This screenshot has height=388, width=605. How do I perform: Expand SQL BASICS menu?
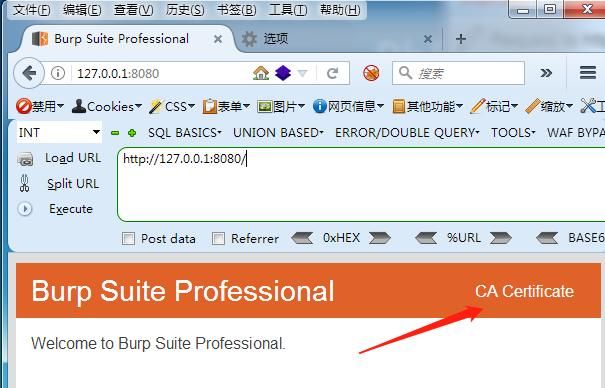[x=185, y=133]
